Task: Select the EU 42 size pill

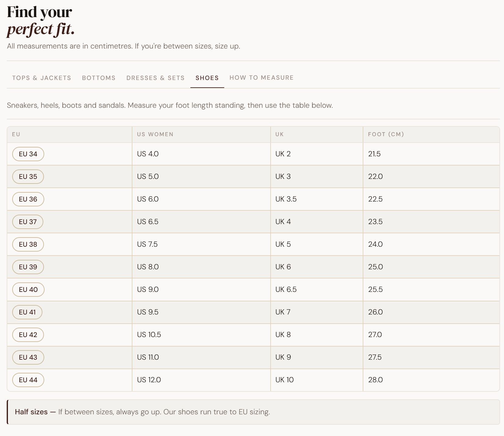Action: pos(28,335)
